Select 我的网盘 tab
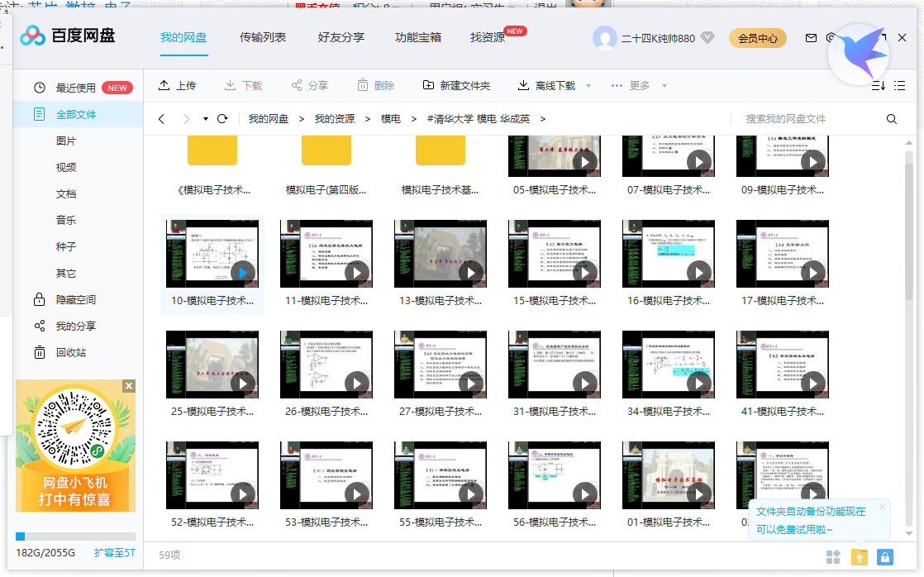The height and width of the screenshot is (577, 924). 183,38
